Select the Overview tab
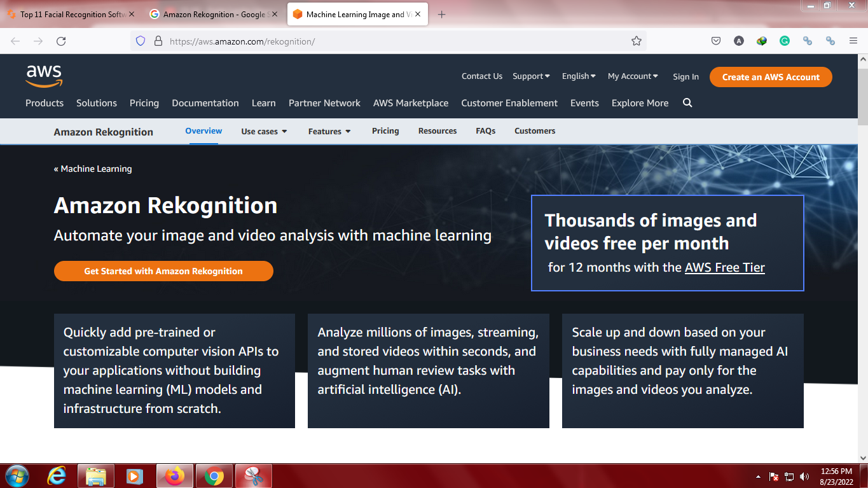Image resolution: width=868 pixels, height=488 pixels. (x=203, y=131)
